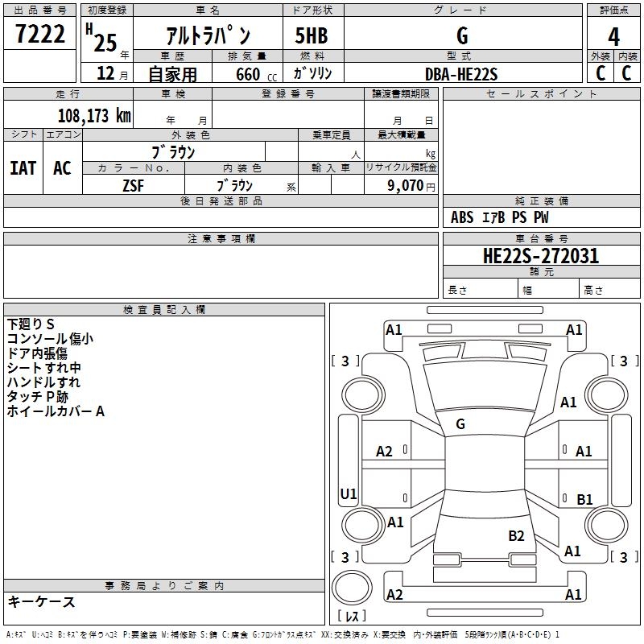Select the G windshield chip marker
The height and width of the screenshot is (644, 644).
click(x=460, y=424)
